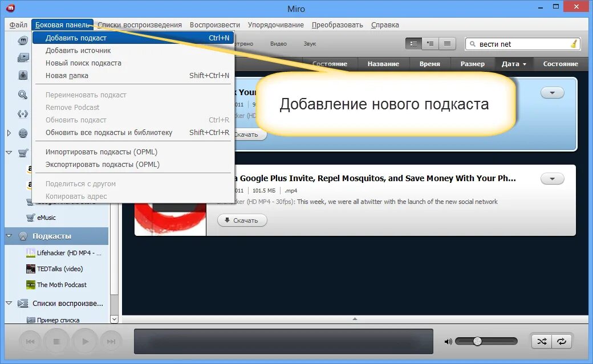Screen dimensions: 593x364
Task: Select the Пример списка playlist
Action: coord(53,320)
